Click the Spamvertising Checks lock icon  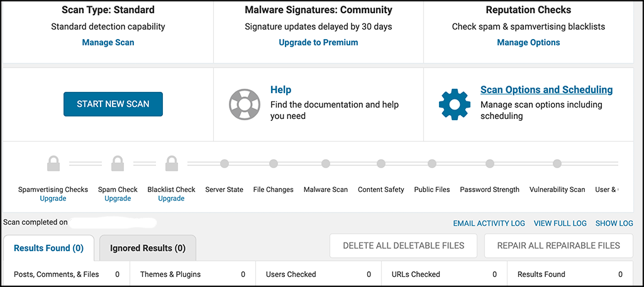click(53, 163)
